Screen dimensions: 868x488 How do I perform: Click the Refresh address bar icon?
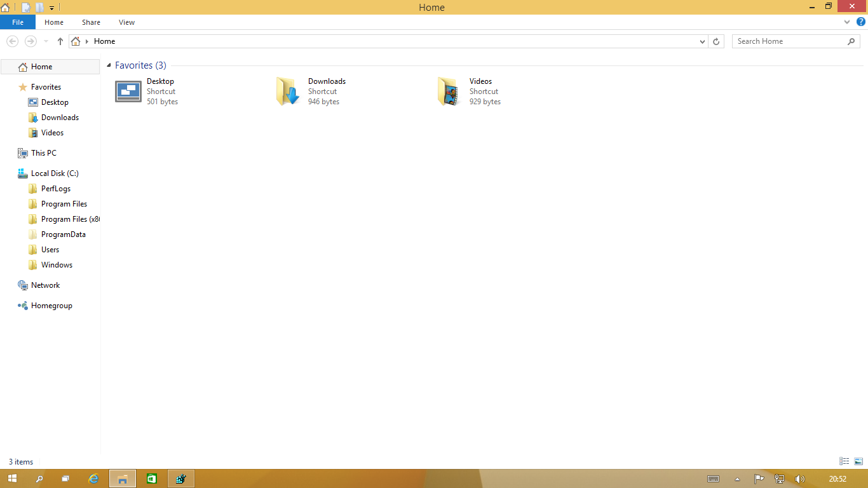tap(717, 41)
